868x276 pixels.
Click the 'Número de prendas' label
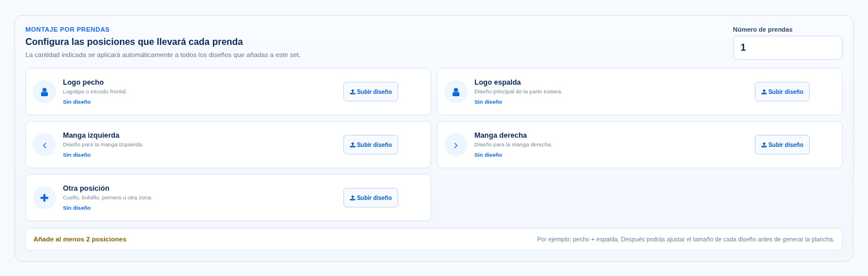pyautogui.click(x=762, y=29)
